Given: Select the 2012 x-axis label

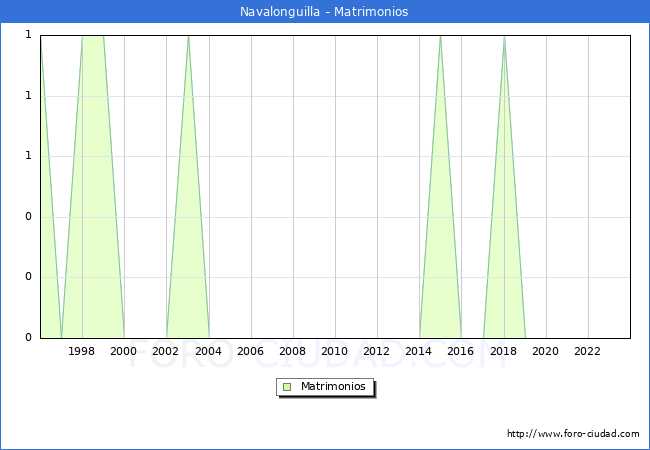Looking at the screenshot, I should 376,351.
